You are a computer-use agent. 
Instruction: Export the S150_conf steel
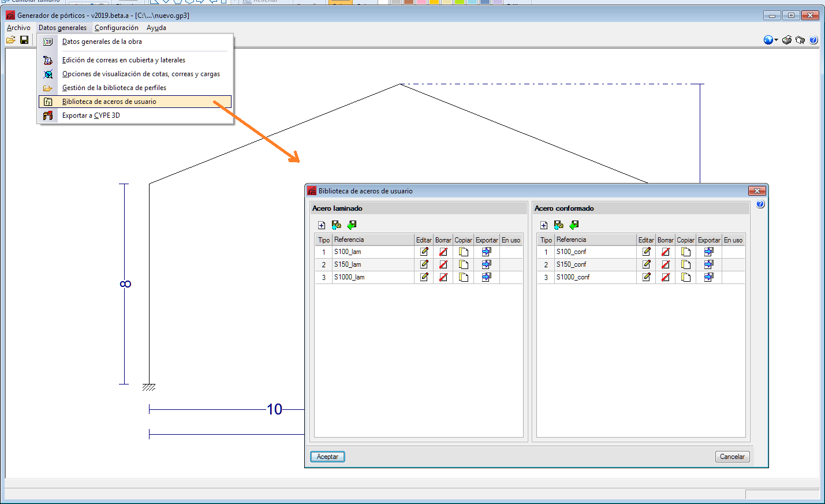tap(709, 264)
